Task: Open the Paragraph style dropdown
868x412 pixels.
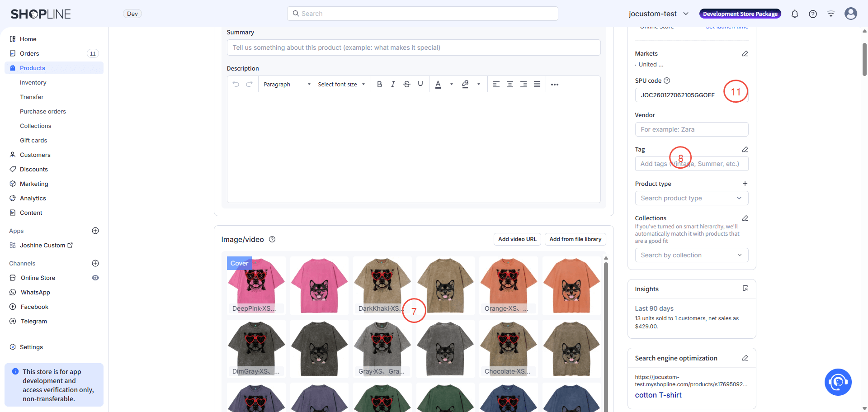Action: click(x=287, y=85)
